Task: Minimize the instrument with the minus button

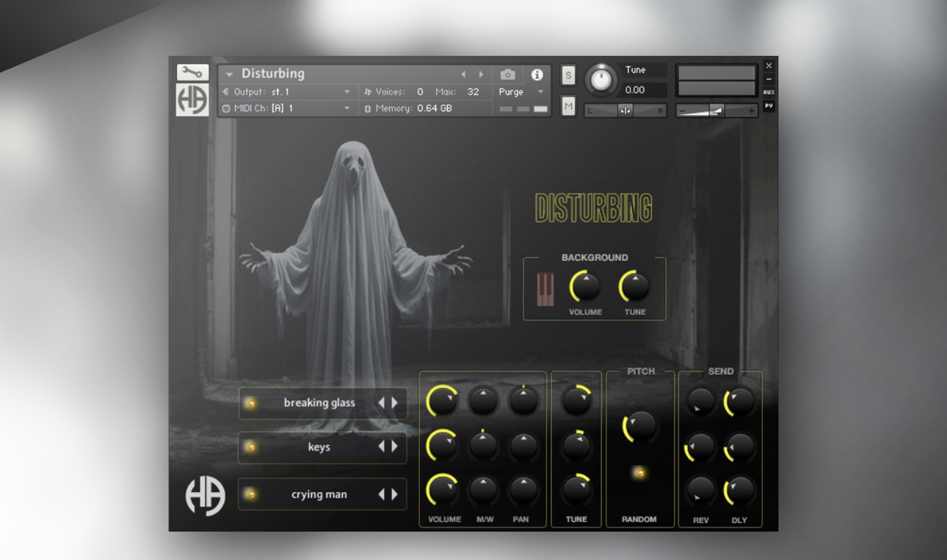Action: pyautogui.click(x=769, y=79)
